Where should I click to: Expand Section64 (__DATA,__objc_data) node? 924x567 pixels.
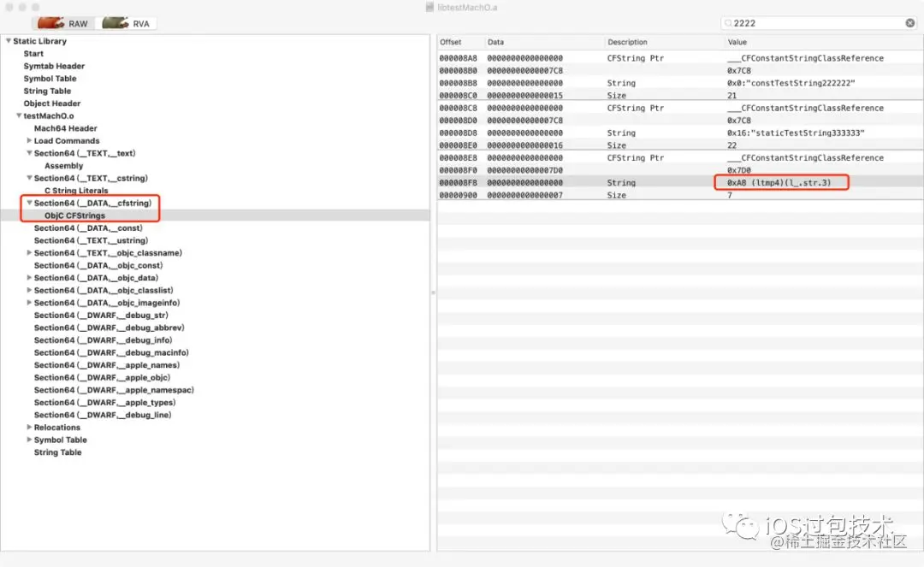pos(29,277)
